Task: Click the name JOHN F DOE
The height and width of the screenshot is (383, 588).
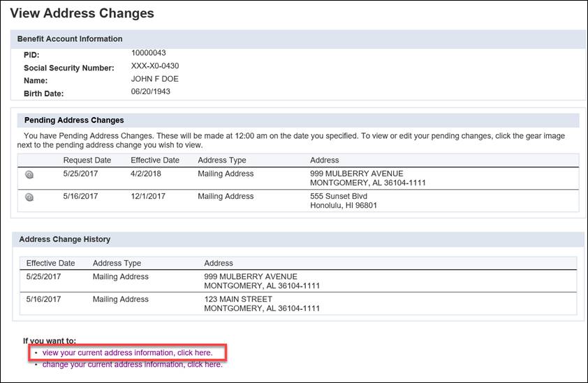Action: [155, 79]
